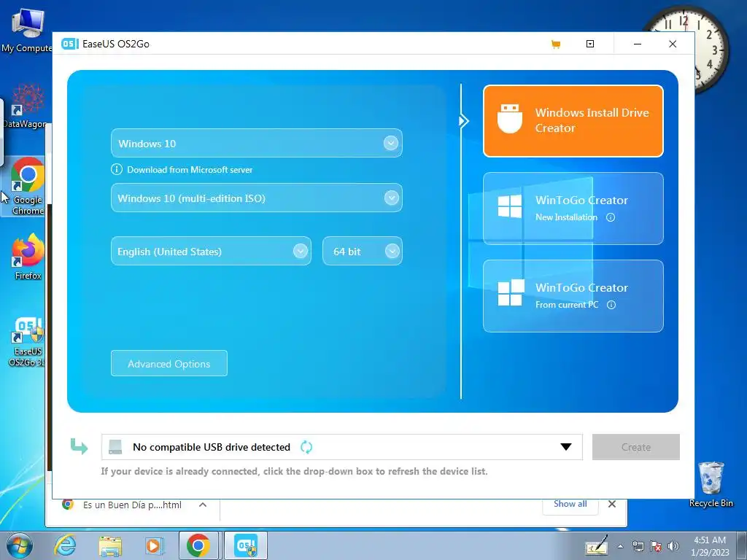The width and height of the screenshot is (747, 560).
Task: Click the clock showing 4:51 AM
Action: [x=709, y=546]
